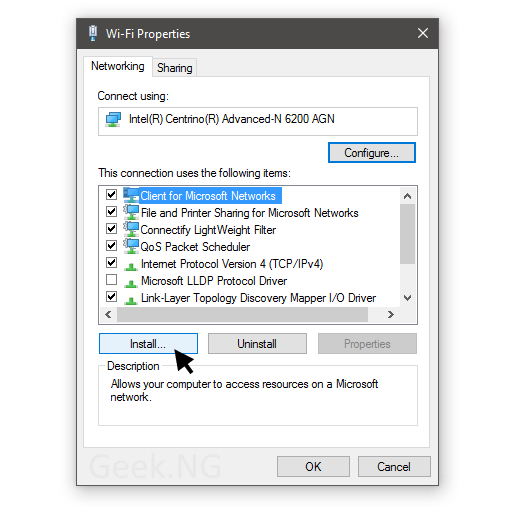Click the Intel(R) Centrino Advanced-N 6200 AGN field
Screen dimensions: 519x516
(258, 121)
